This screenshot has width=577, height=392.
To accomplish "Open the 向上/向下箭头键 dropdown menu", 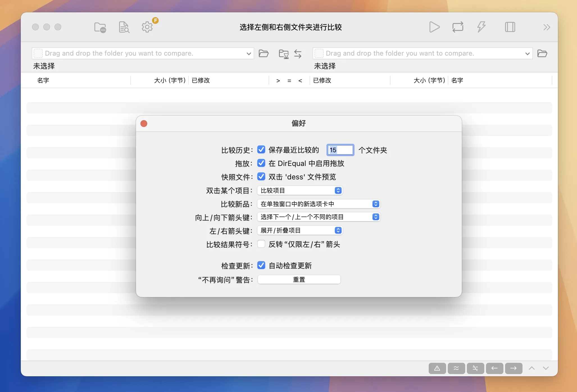I will 319,217.
